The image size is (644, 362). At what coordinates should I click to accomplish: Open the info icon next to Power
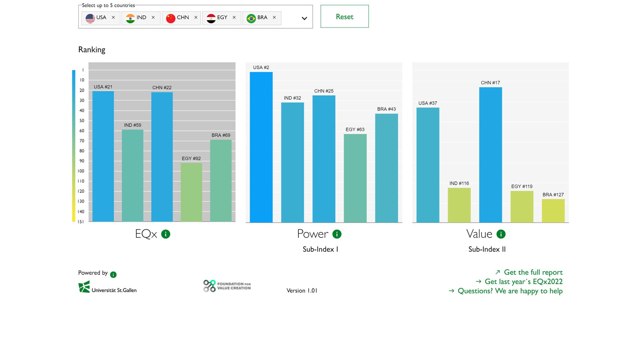tap(337, 234)
